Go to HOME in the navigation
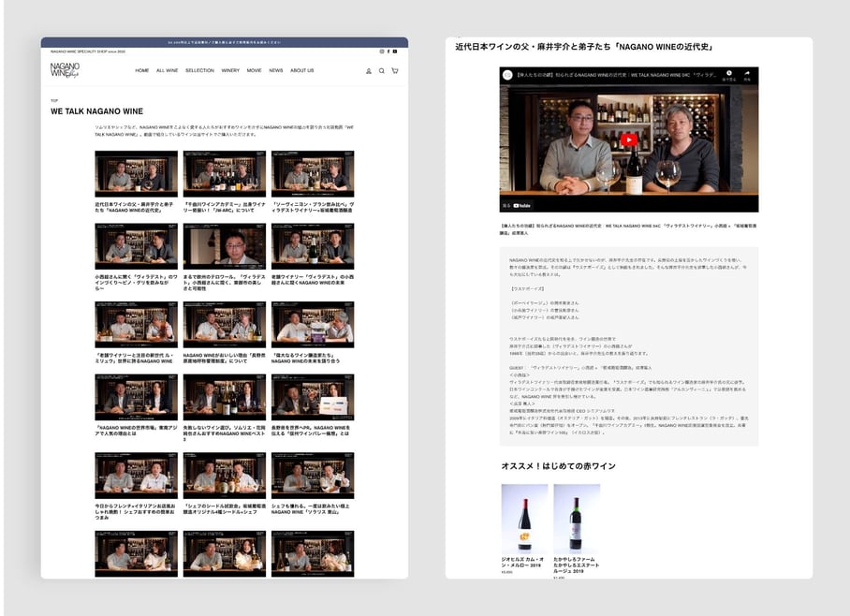Image resolution: width=850 pixels, height=616 pixels. (x=142, y=70)
